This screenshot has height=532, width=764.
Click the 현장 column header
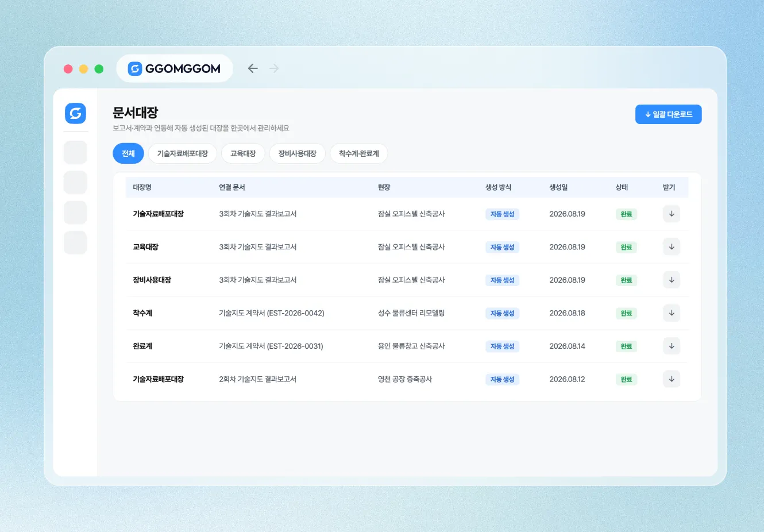pos(384,187)
